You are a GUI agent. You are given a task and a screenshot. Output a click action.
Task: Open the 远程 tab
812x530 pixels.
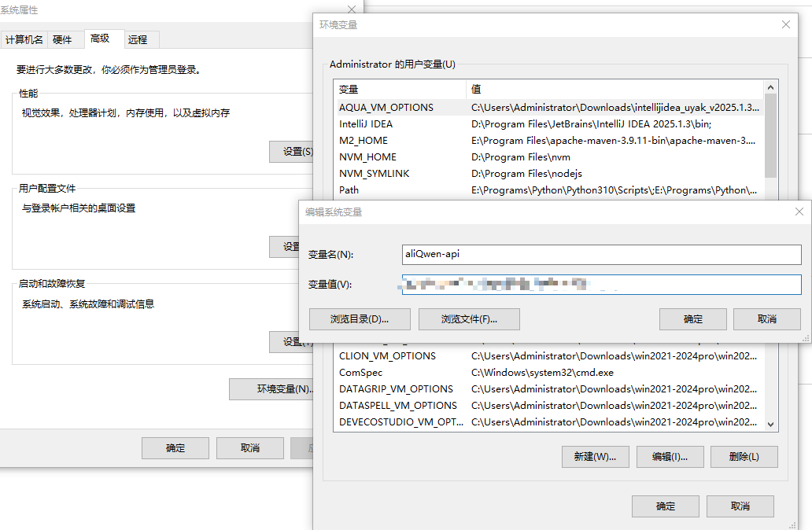tap(139, 39)
